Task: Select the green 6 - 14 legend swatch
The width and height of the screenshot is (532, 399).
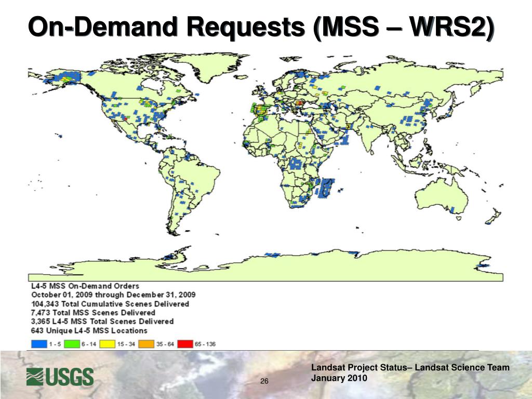Action: pos(72,344)
